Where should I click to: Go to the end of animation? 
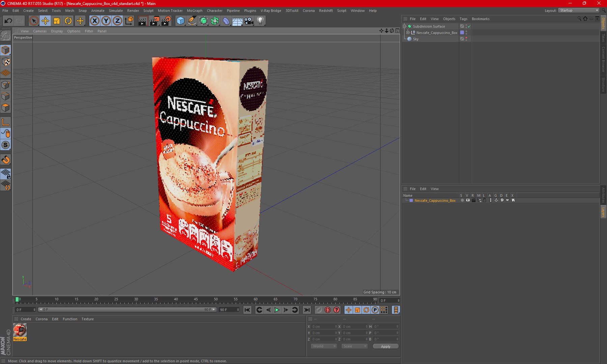point(307,310)
